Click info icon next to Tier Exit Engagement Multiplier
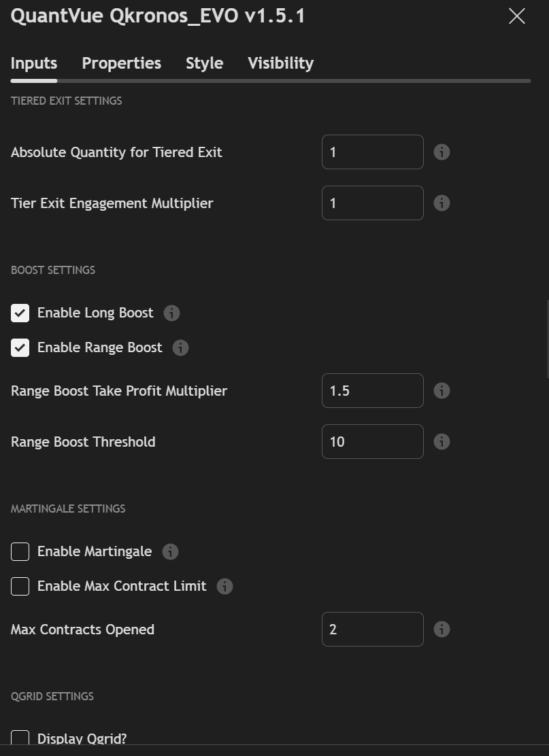 442,203
